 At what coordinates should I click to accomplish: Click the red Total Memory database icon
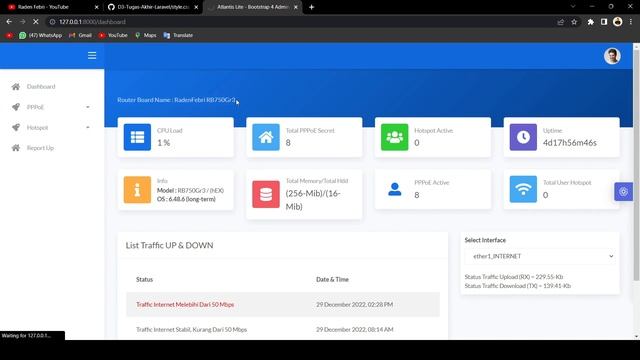266,194
